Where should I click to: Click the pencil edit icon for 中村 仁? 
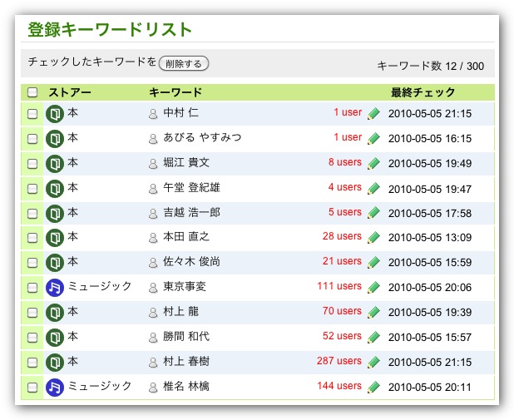click(x=373, y=114)
